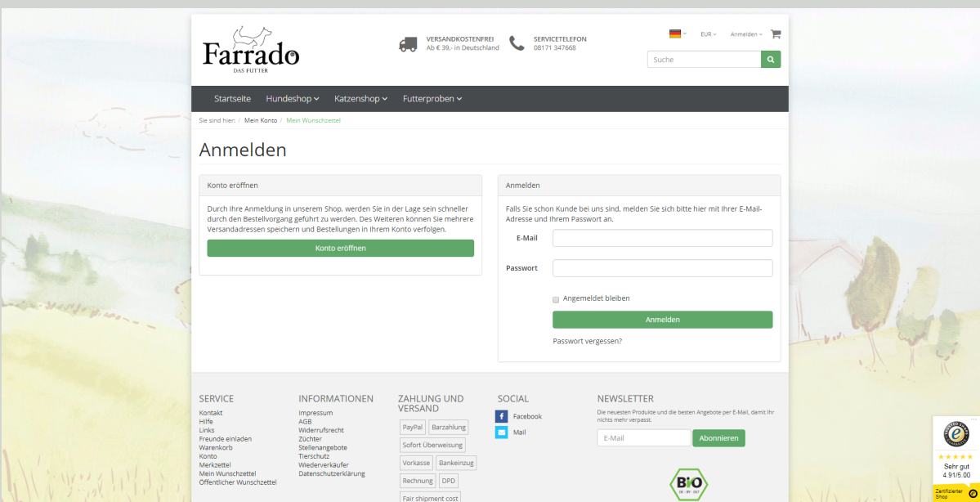Click the Rechnung payment tag
The width and height of the screenshot is (980, 502).
tap(418, 481)
